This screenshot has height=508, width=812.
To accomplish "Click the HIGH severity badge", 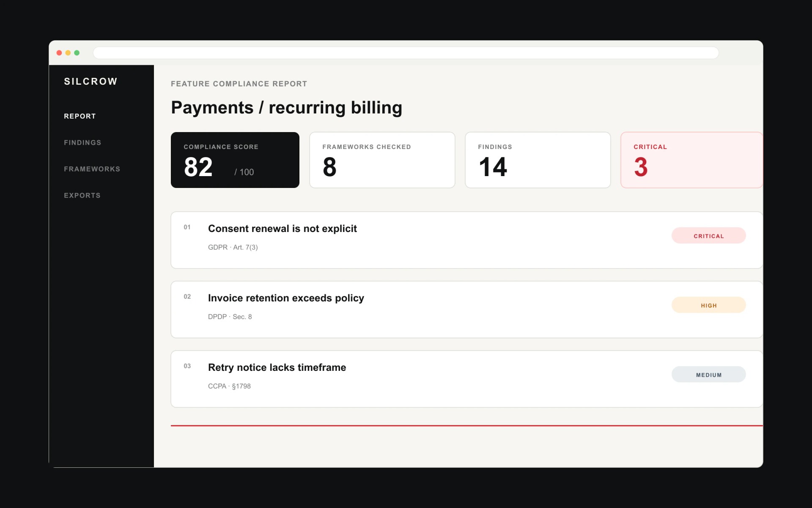I will tap(709, 305).
